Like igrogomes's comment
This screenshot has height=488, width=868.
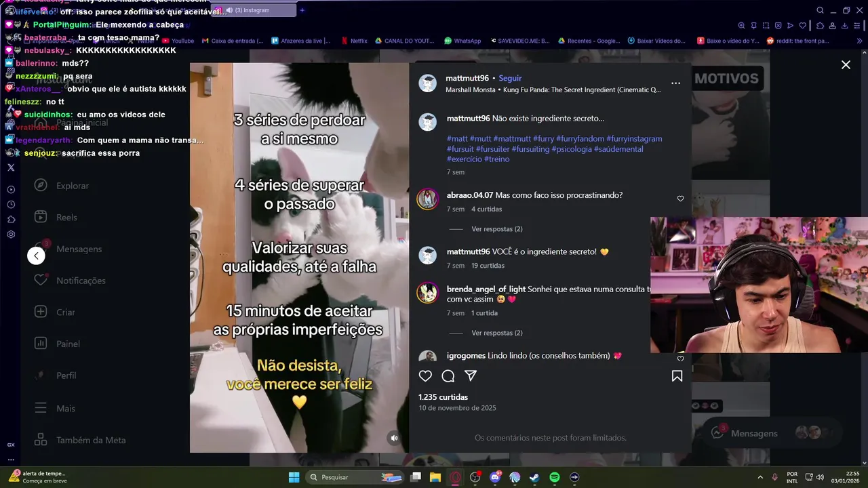680,359
